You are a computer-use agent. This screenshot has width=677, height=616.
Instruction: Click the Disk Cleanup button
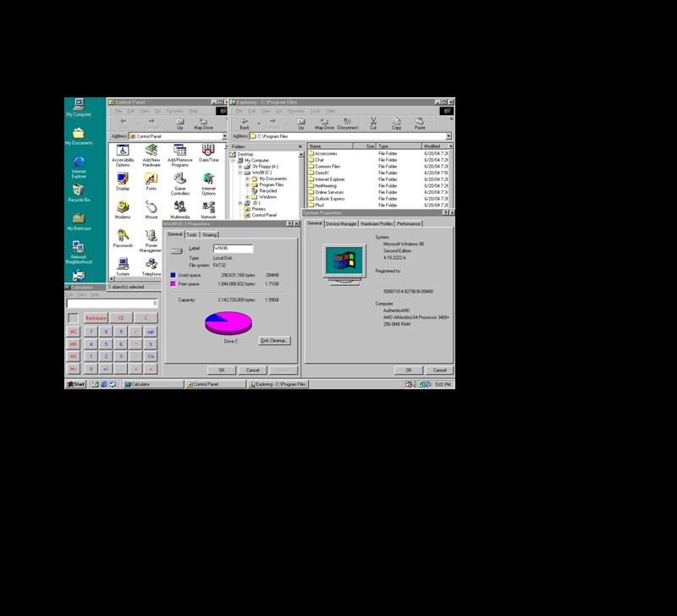274,341
